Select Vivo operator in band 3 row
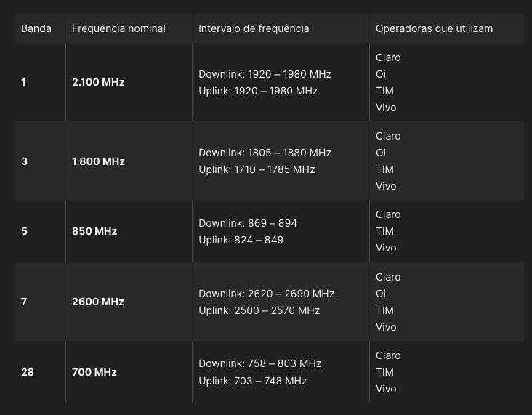 386,186
